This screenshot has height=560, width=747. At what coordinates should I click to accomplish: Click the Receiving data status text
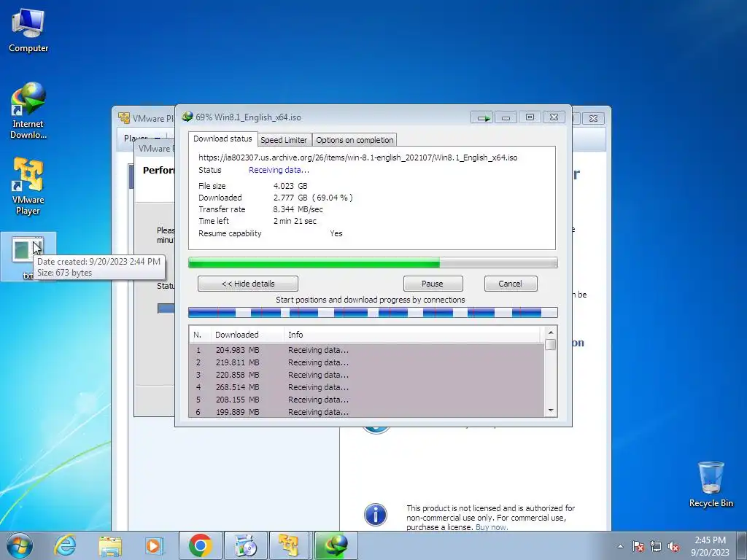[279, 170]
